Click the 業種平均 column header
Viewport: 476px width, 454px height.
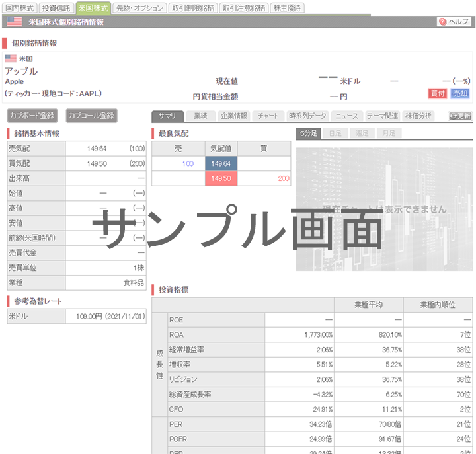pyautogui.click(x=368, y=305)
